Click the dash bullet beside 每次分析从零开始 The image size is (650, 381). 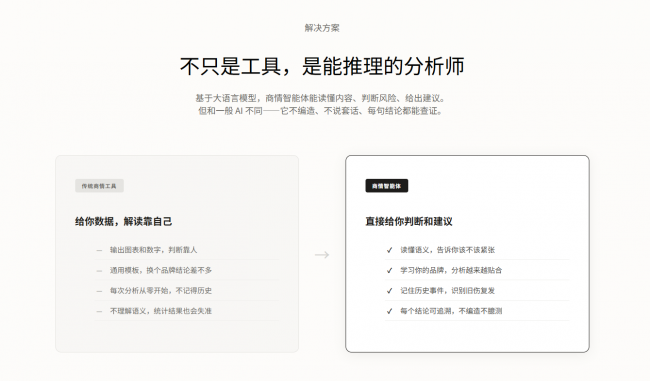tap(99, 291)
